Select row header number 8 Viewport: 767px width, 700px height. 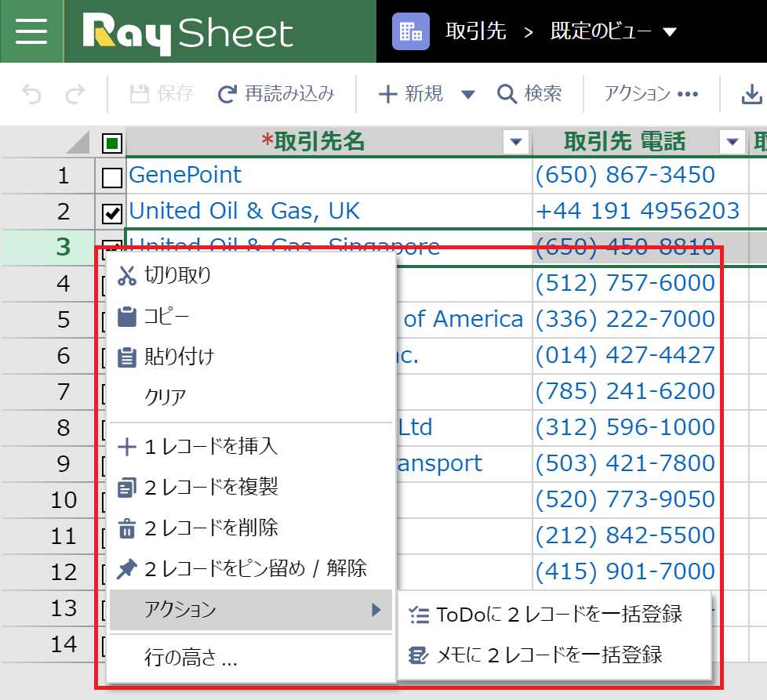[48, 428]
